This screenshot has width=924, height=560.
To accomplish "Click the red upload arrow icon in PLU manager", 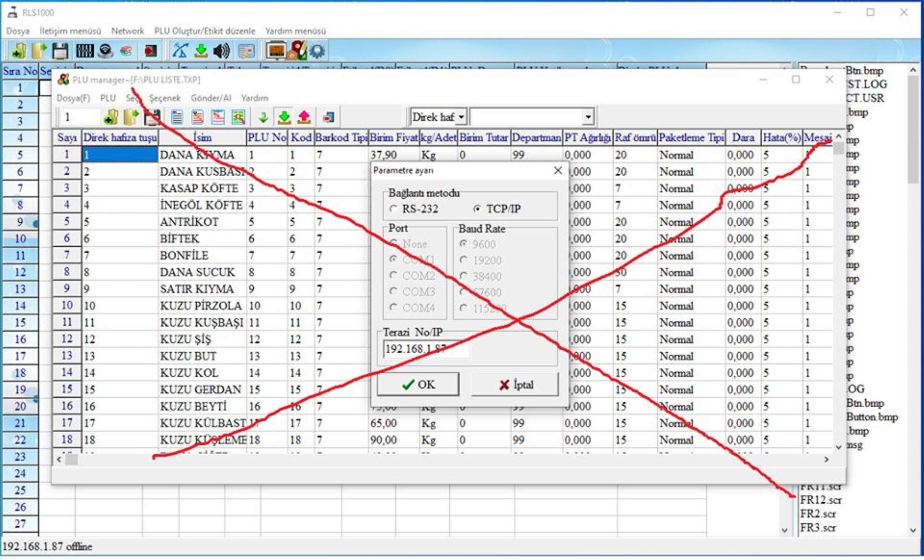I will tap(304, 117).
